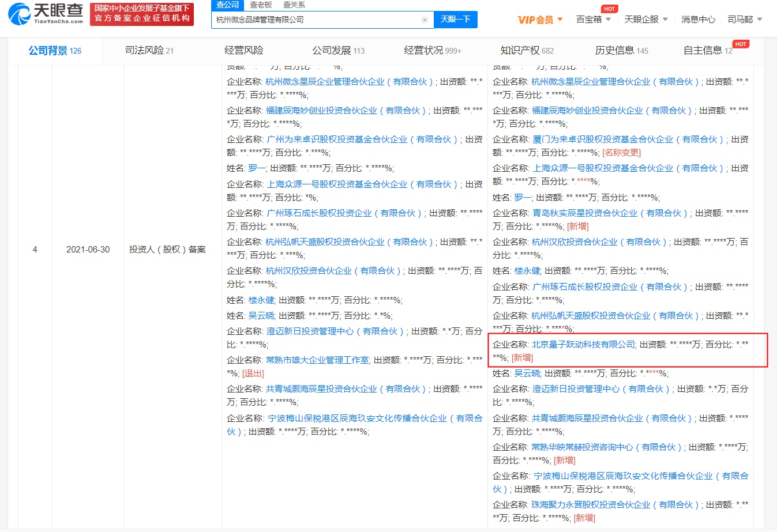777x532 pixels.
Task: Select the 经营状况 tab
Action: tap(433, 51)
